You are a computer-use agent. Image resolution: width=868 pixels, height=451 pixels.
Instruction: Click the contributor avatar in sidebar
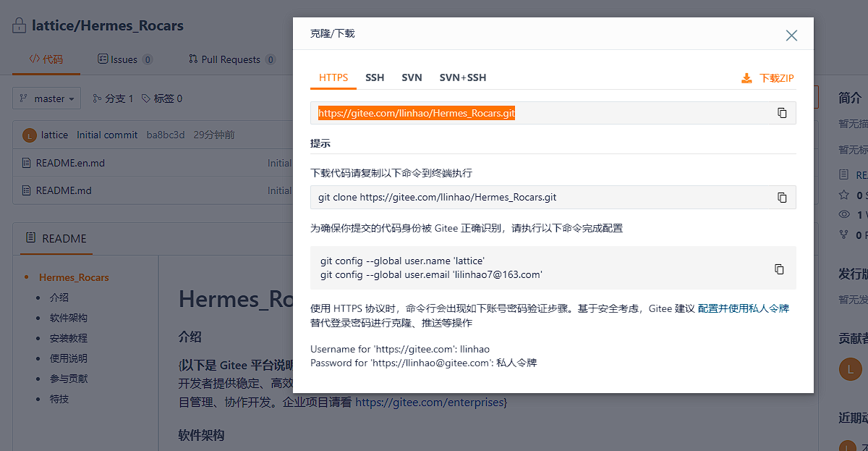coord(851,368)
